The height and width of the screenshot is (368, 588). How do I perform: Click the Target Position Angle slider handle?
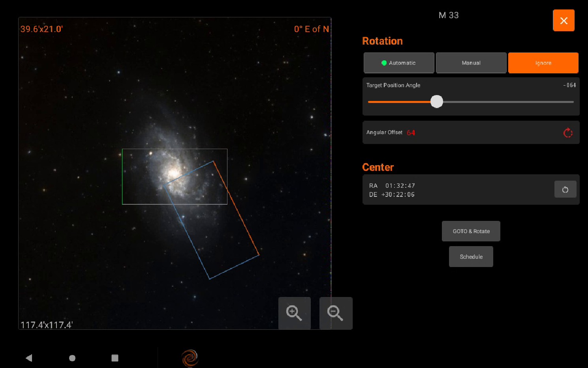437,102
